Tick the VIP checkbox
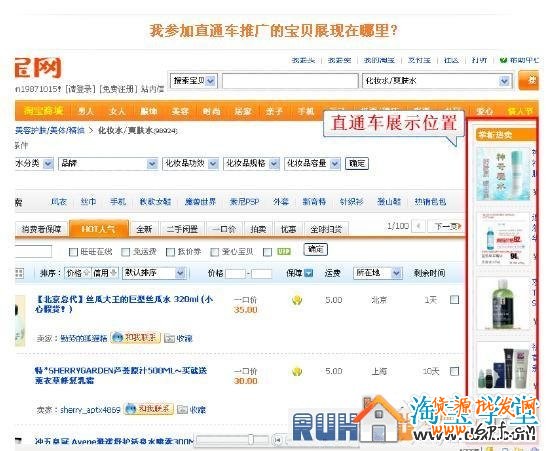This screenshot has height=451, width=546. (x=267, y=252)
